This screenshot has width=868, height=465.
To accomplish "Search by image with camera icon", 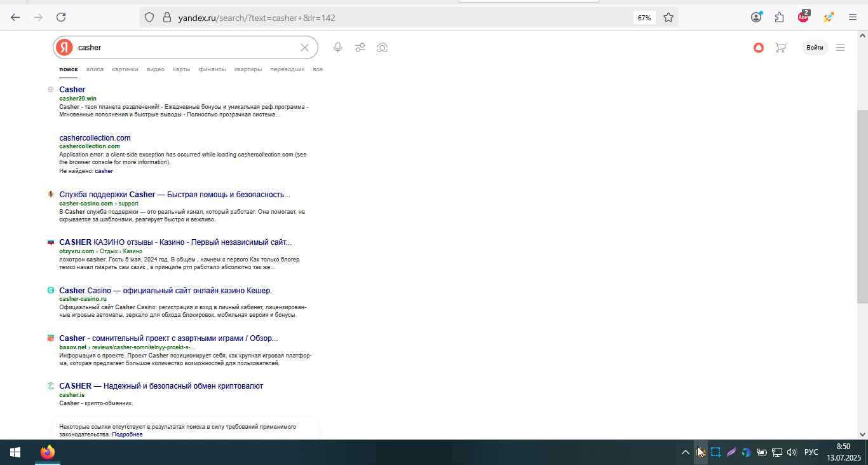I will click(382, 48).
